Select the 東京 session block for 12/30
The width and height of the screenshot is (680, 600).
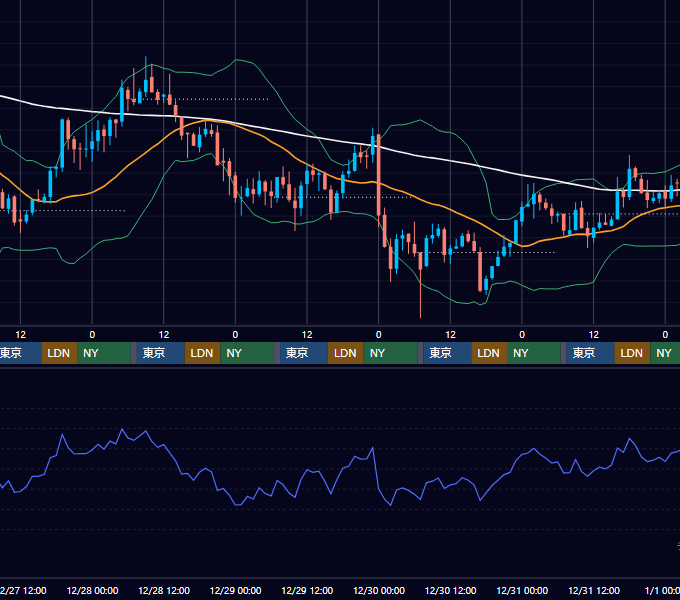click(x=447, y=353)
